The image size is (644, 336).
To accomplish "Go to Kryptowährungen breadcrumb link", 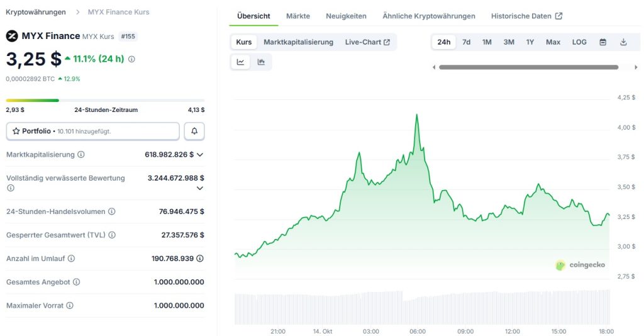I will [36, 12].
